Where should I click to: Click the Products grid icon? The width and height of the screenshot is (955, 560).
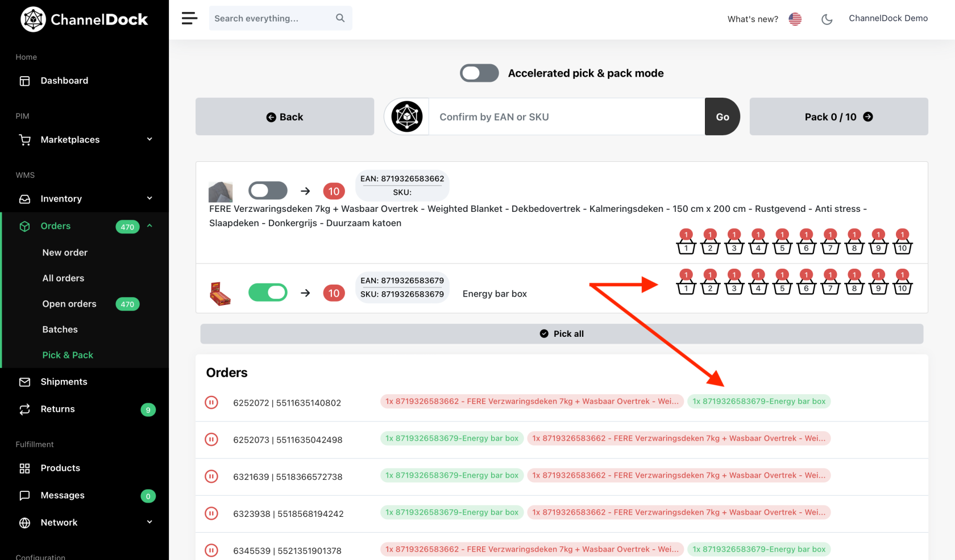pyautogui.click(x=24, y=469)
